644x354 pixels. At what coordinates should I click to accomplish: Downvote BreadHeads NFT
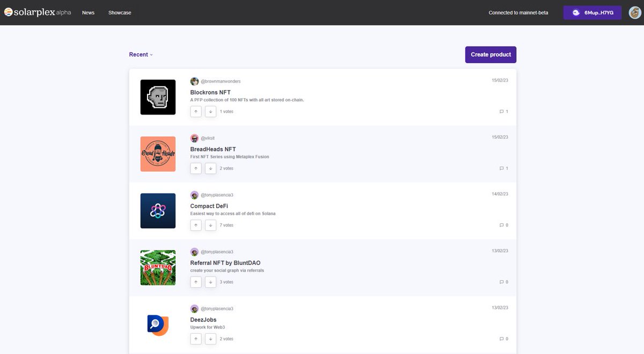(210, 168)
